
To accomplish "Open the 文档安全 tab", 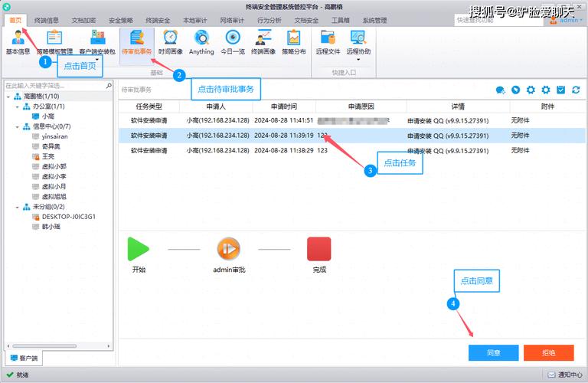I will (306, 20).
